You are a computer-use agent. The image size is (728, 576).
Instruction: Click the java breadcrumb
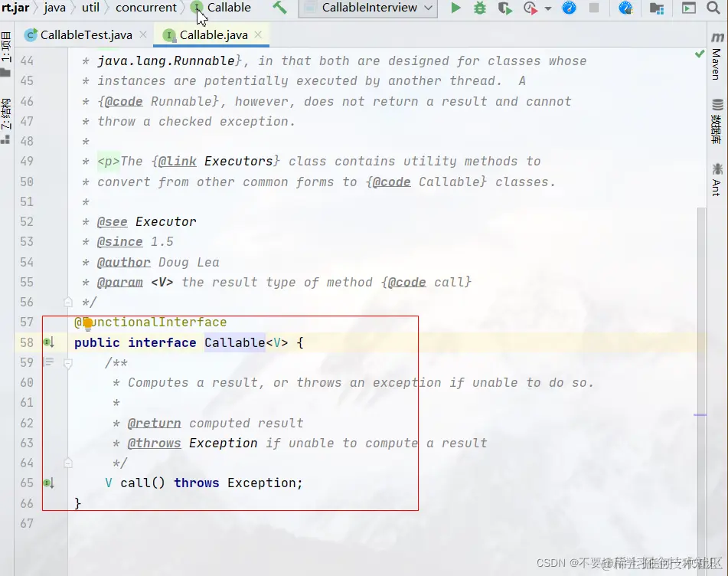click(x=55, y=8)
